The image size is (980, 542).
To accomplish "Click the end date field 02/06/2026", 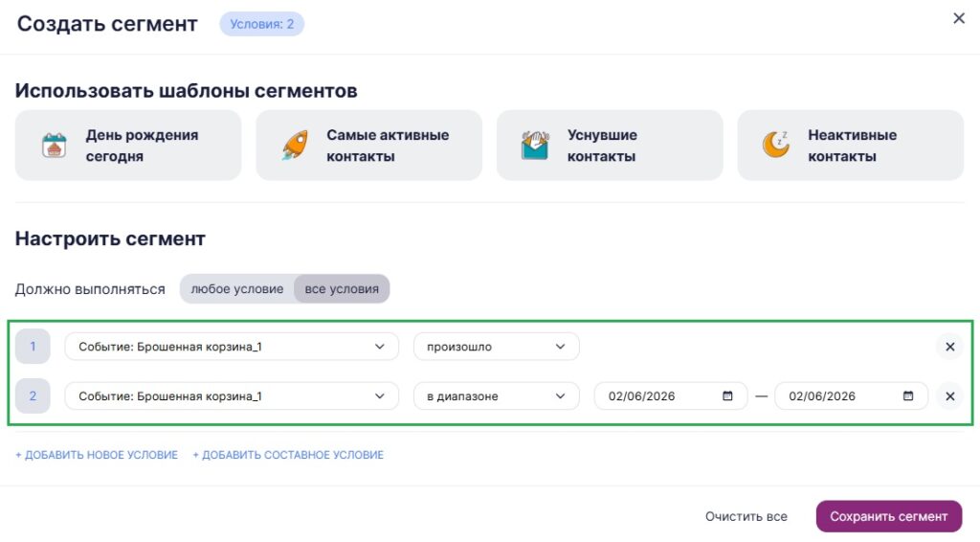I will tap(851, 395).
